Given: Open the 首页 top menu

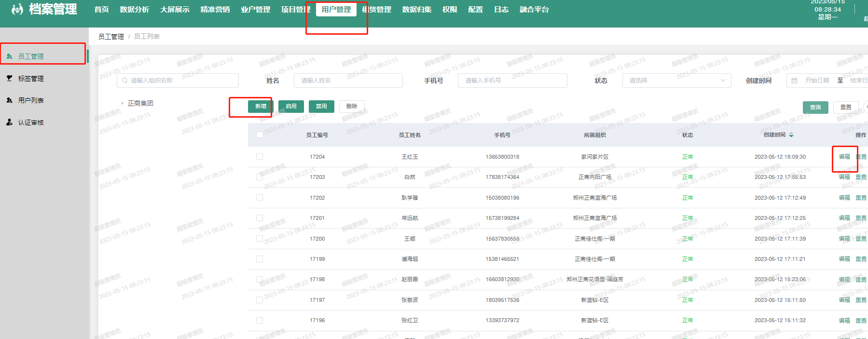Looking at the screenshot, I should 101,10.
